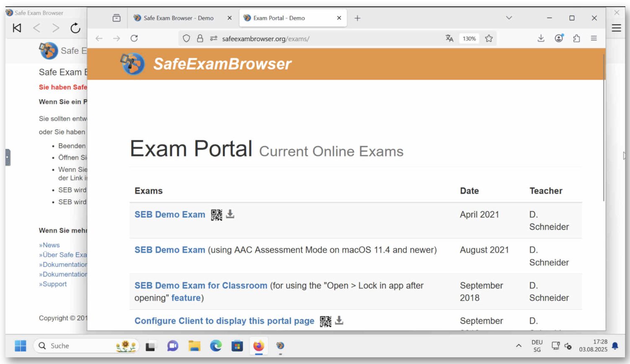The width and height of the screenshot is (630, 364).
Task: Open the Firefox downloads panel
Action: tap(541, 38)
